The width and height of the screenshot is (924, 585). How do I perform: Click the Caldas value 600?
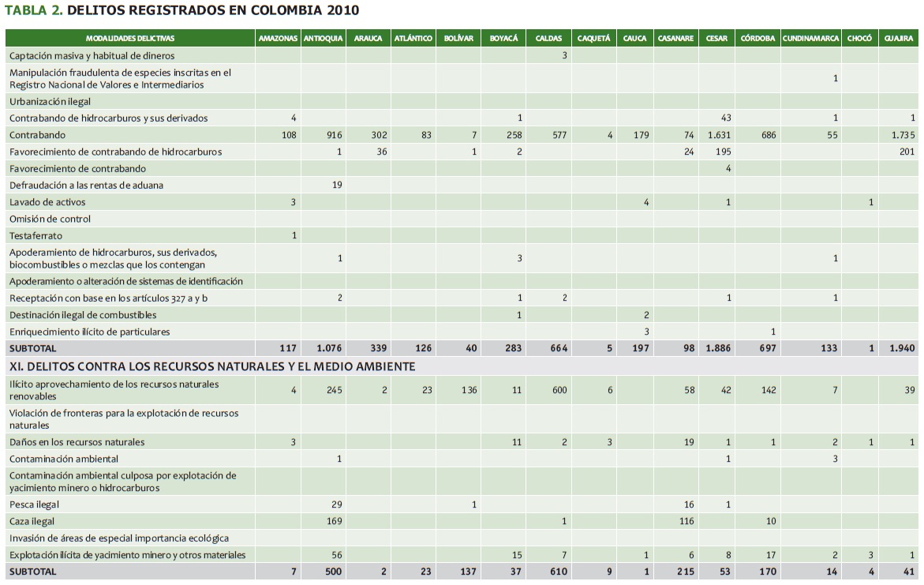pos(559,390)
